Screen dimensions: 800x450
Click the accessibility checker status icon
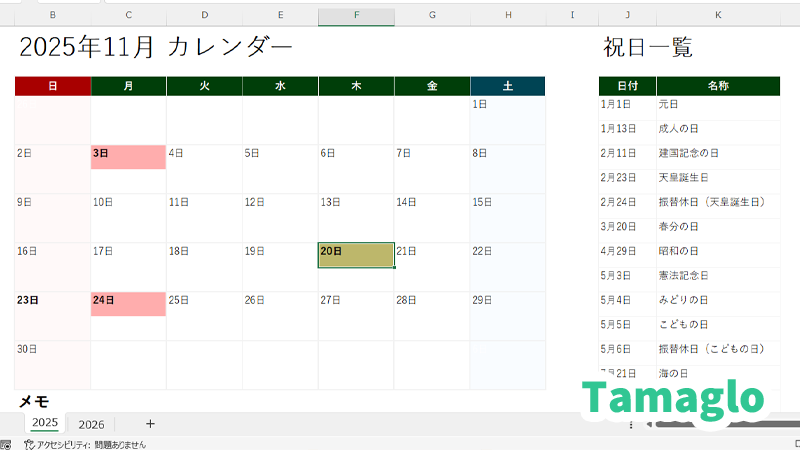[x=30, y=444]
